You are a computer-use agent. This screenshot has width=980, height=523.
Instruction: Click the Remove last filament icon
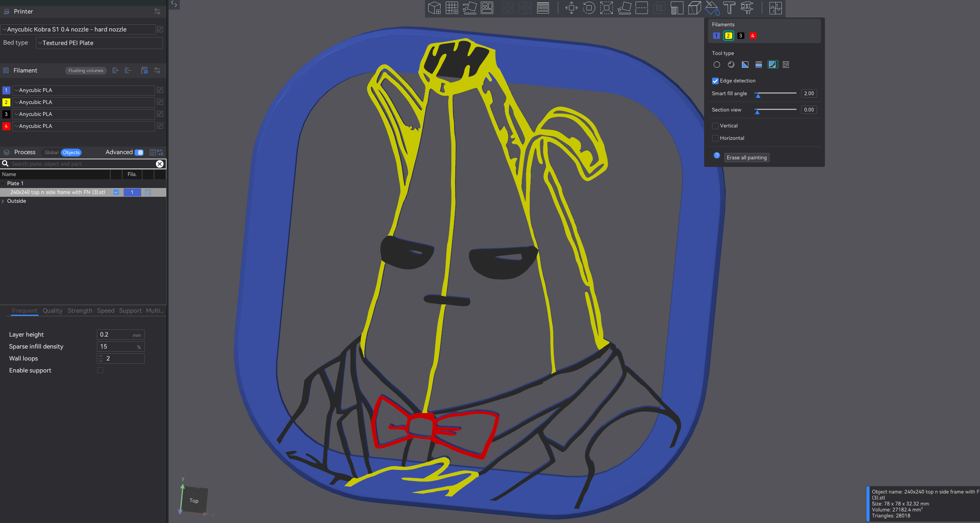tap(128, 71)
